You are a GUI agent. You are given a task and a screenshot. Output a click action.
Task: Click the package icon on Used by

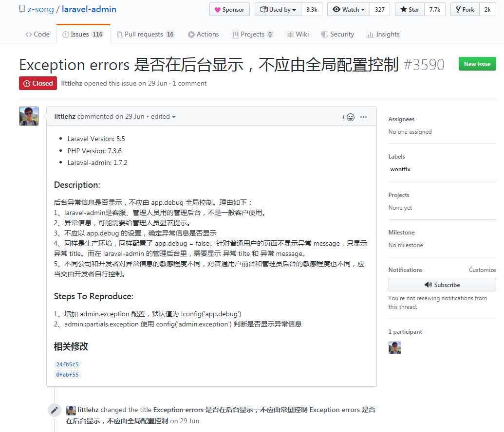(x=264, y=9)
